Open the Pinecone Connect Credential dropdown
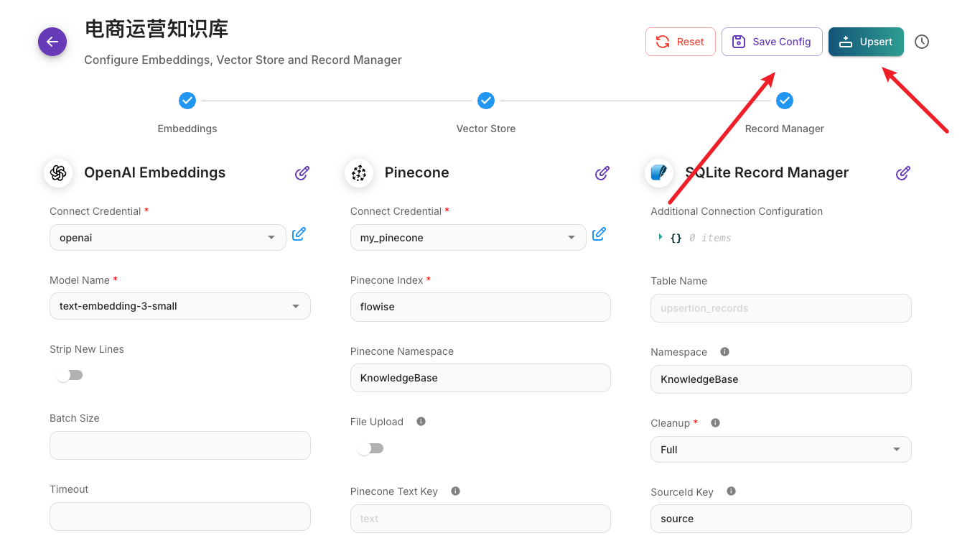 click(x=468, y=238)
